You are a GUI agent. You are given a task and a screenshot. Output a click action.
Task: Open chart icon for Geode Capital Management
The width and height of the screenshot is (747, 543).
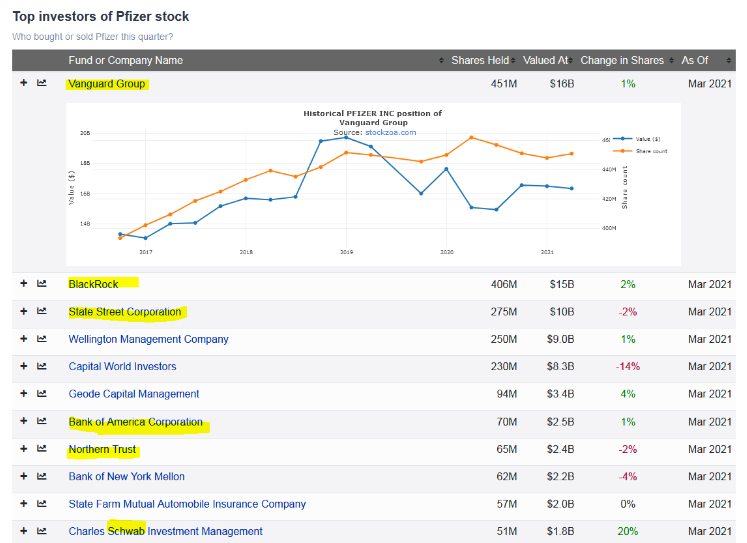click(42, 393)
